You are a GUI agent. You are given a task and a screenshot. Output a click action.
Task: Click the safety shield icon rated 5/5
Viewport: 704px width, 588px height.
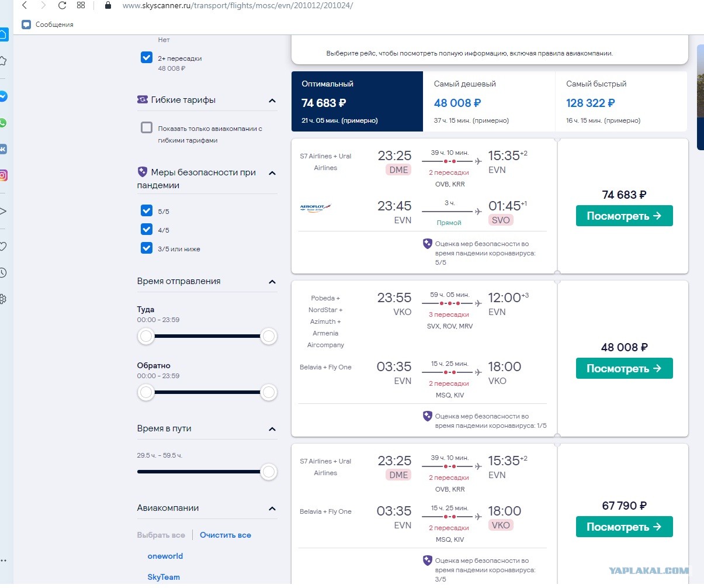pos(428,244)
